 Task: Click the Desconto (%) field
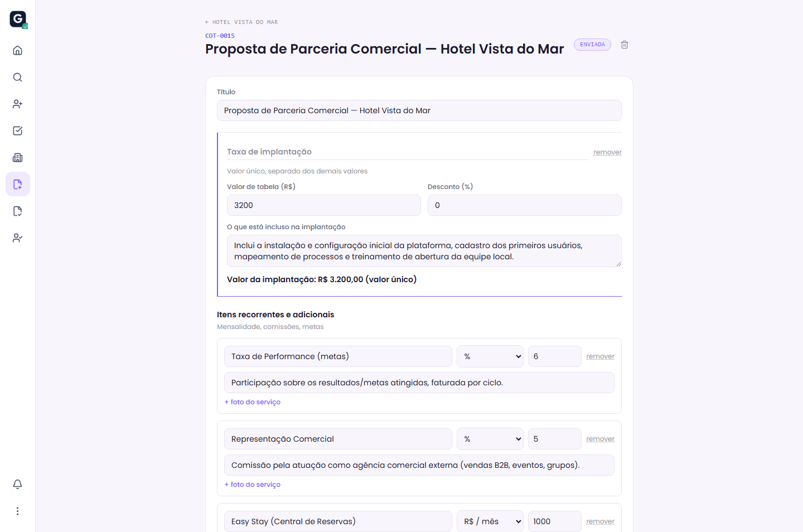click(525, 205)
